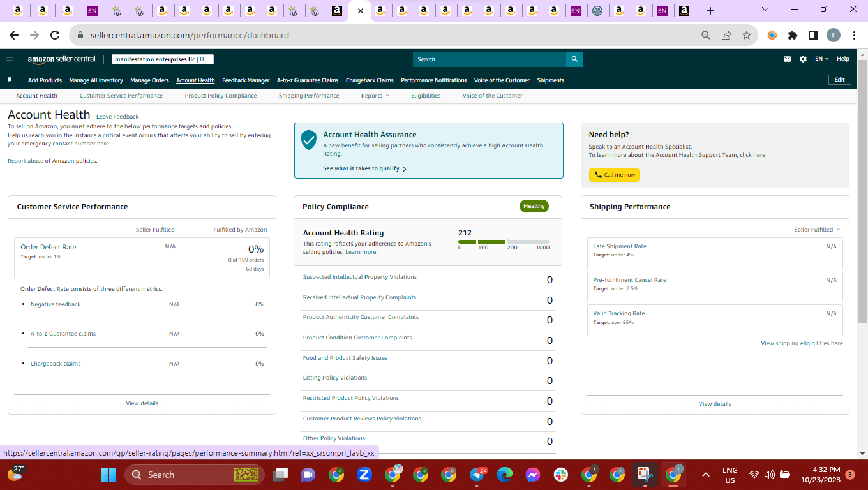This screenshot has height=490, width=868.
Task: Click the share page icon in the address bar
Action: 726,35
